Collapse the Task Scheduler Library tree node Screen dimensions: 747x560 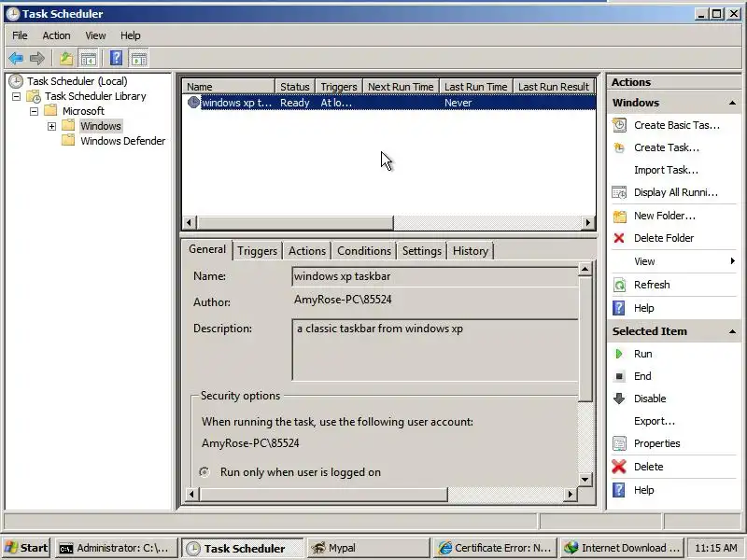pyautogui.click(x=16, y=96)
